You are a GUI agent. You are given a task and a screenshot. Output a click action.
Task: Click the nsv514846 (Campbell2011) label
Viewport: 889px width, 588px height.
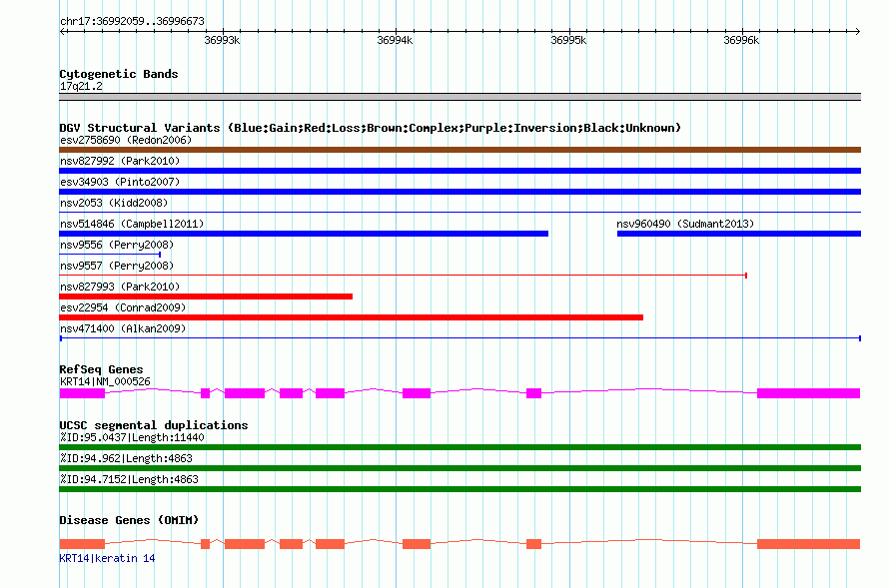click(x=132, y=224)
